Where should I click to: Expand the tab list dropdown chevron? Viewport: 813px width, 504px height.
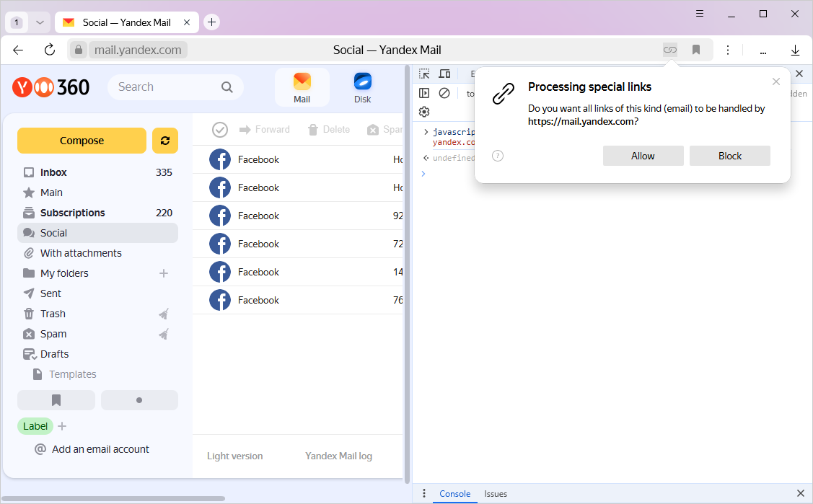click(x=40, y=22)
